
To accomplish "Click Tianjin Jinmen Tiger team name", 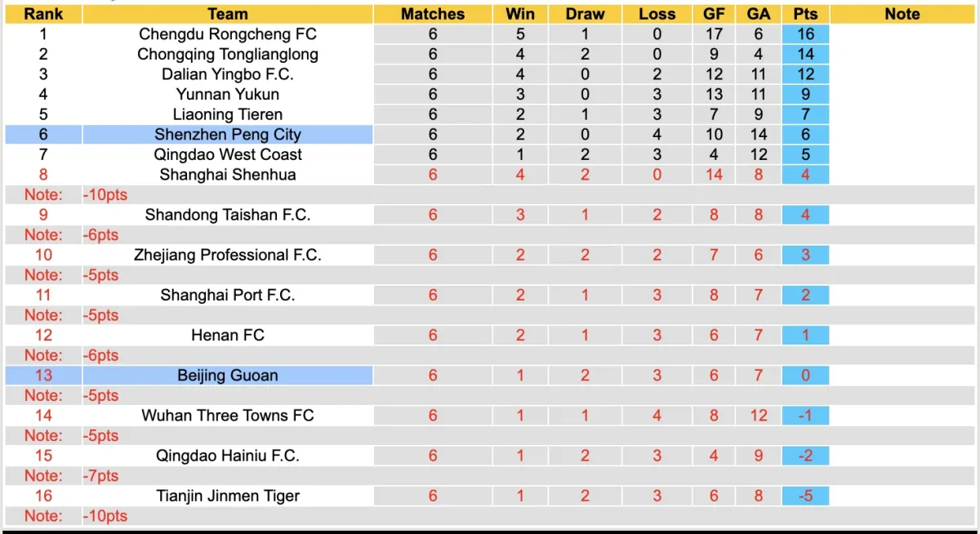I will pyautogui.click(x=228, y=496).
